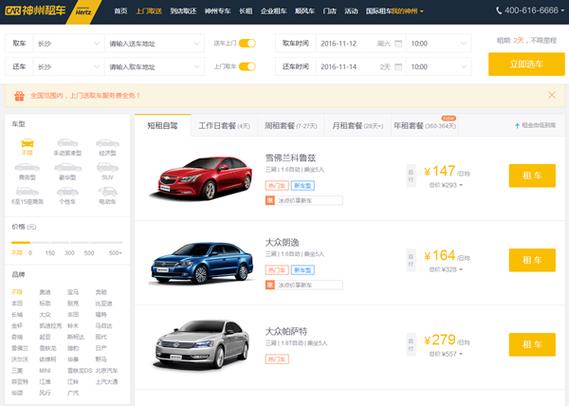Image resolution: width=569 pixels, height=406 pixels.
Task: Open 到店取还 in the navigation bar
Action: tap(183, 11)
